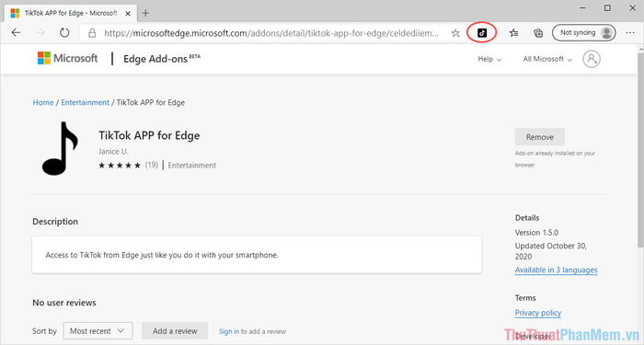Click the five-star rating
The width and height of the screenshot is (644, 345).
(x=120, y=166)
